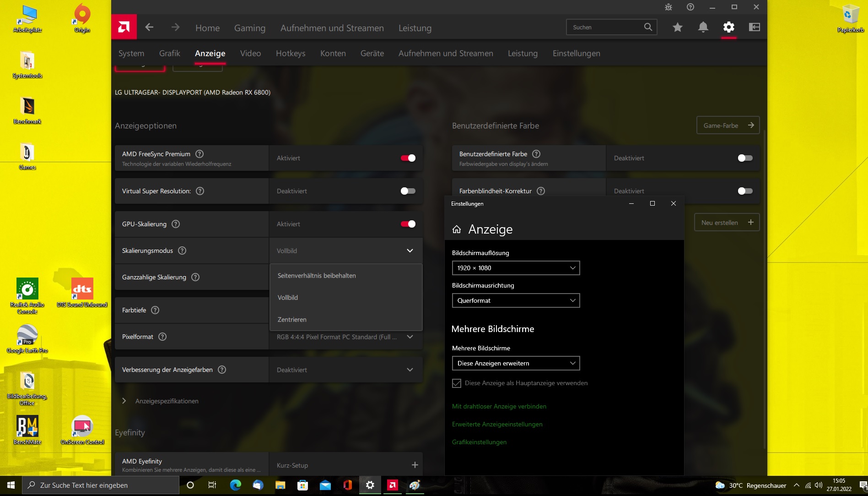
Task: Open the Bildschirmauflösung dropdown
Action: [x=516, y=268]
